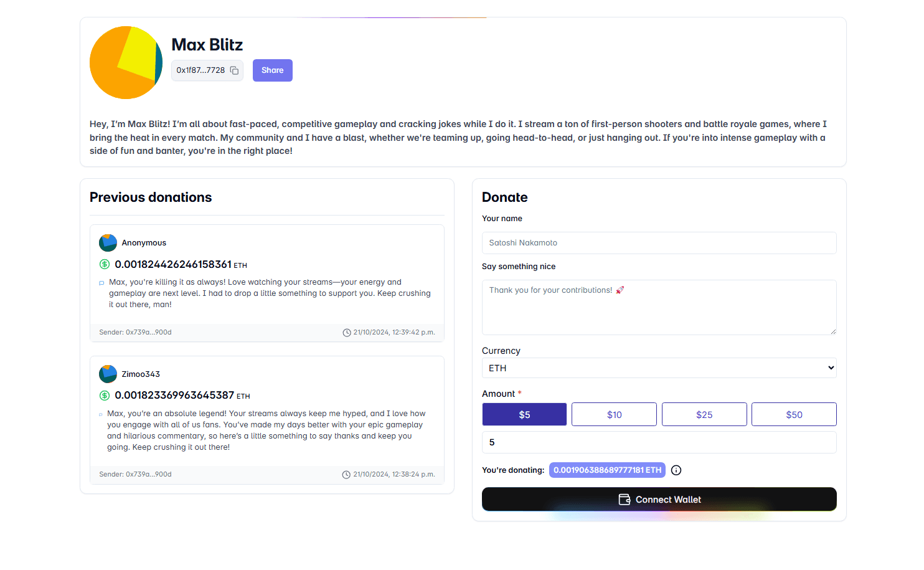
Task: Click the Connect Wallet button
Action: (659, 500)
